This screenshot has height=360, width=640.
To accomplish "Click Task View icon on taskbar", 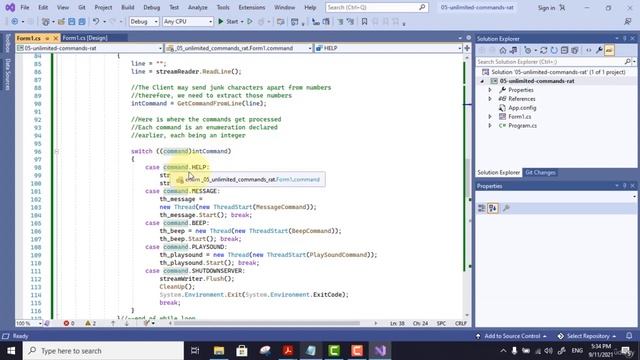I will pos(195,351).
